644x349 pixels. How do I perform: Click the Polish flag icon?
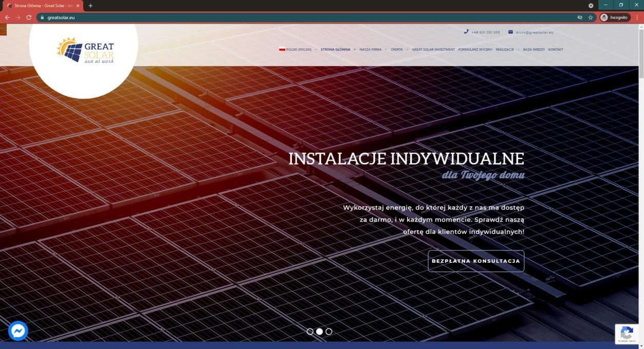(x=282, y=49)
